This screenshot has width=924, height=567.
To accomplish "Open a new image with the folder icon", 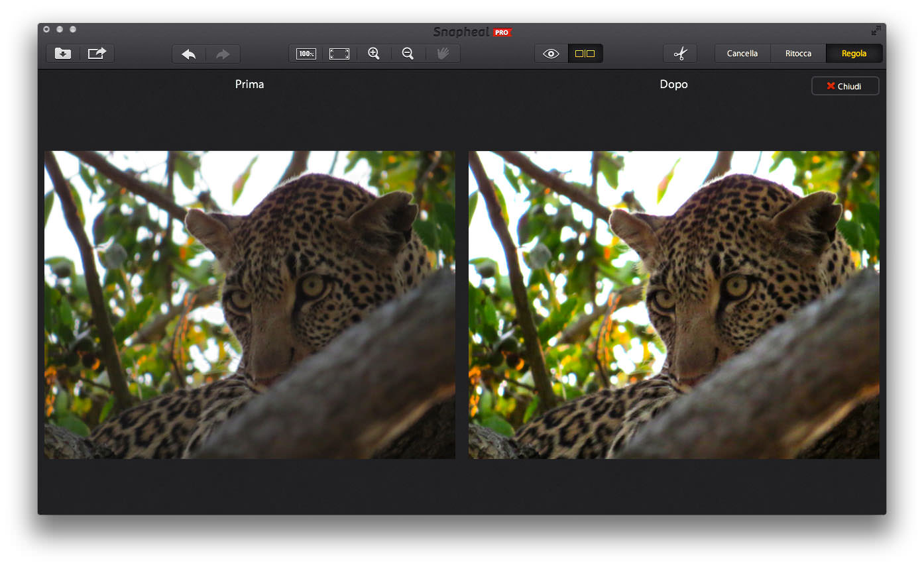I will (63, 54).
